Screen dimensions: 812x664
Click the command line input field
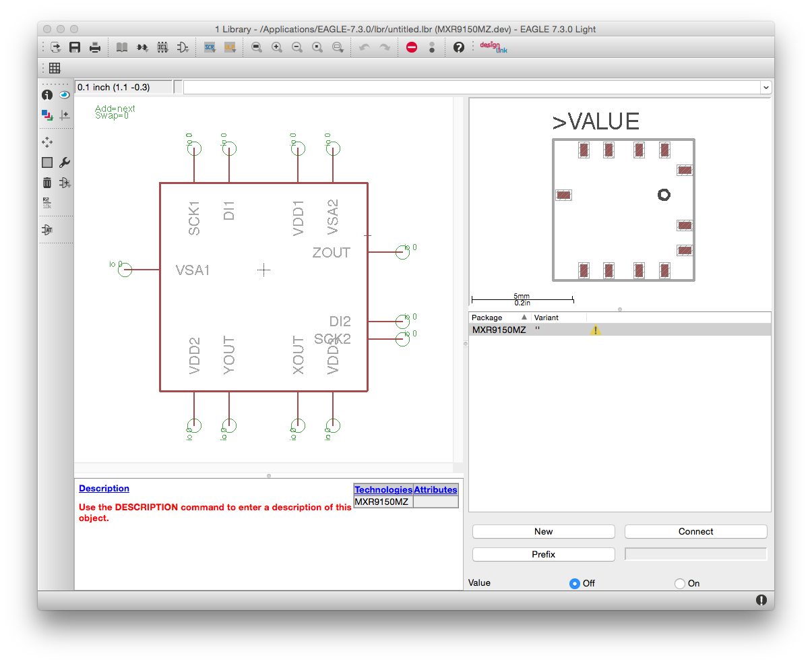point(472,87)
